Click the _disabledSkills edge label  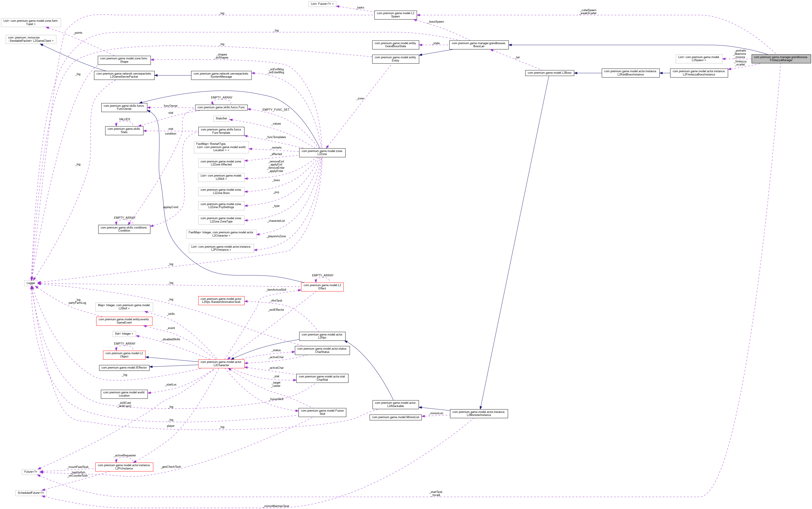(171, 339)
